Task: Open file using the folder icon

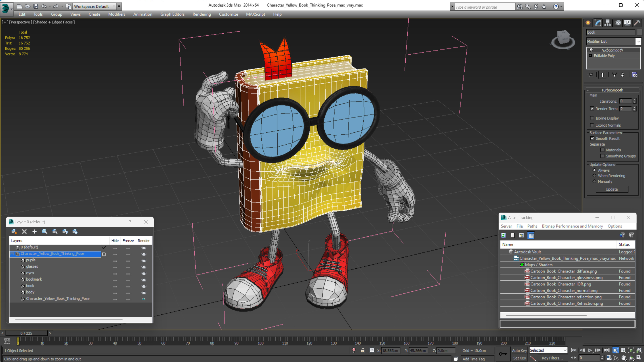Action: tap(28, 6)
